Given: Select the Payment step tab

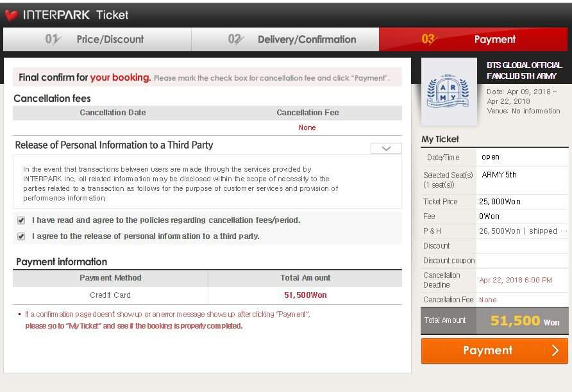Looking at the screenshot, I should pyautogui.click(x=473, y=39).
